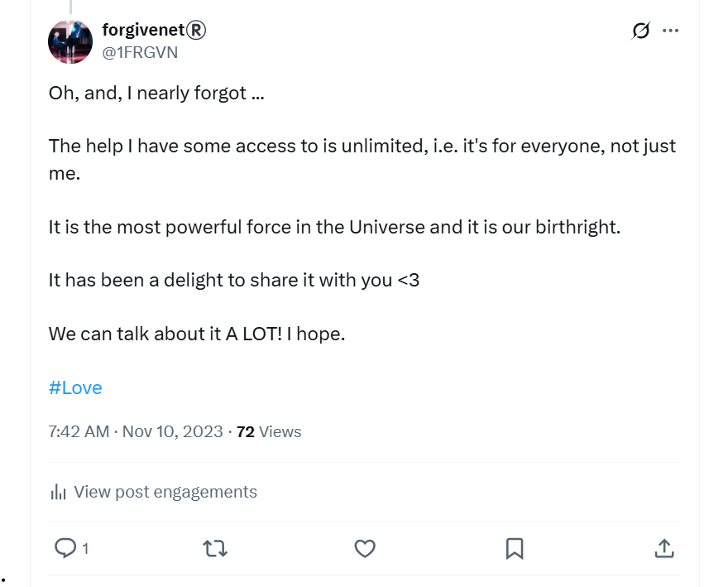Click the 'We can talk about it A LOT!' line

click(165, 334)
